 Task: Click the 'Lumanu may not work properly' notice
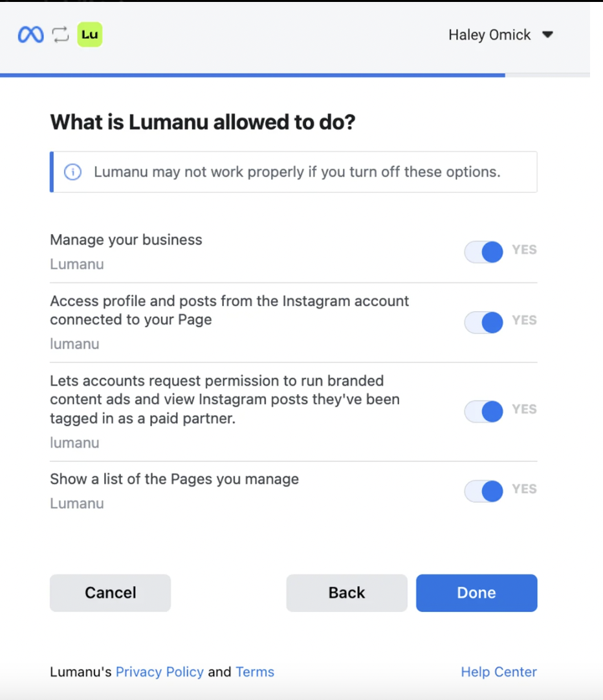coord(297,172)
